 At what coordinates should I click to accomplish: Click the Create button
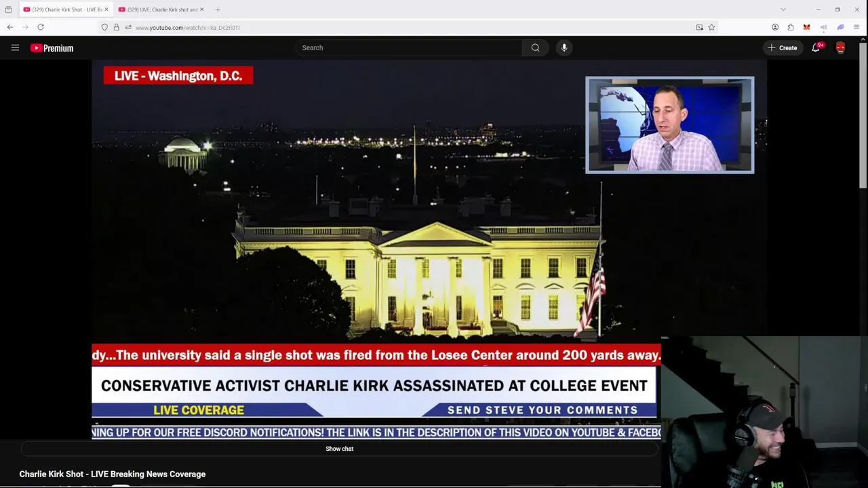pyautogui.click(x=782, y=47)
